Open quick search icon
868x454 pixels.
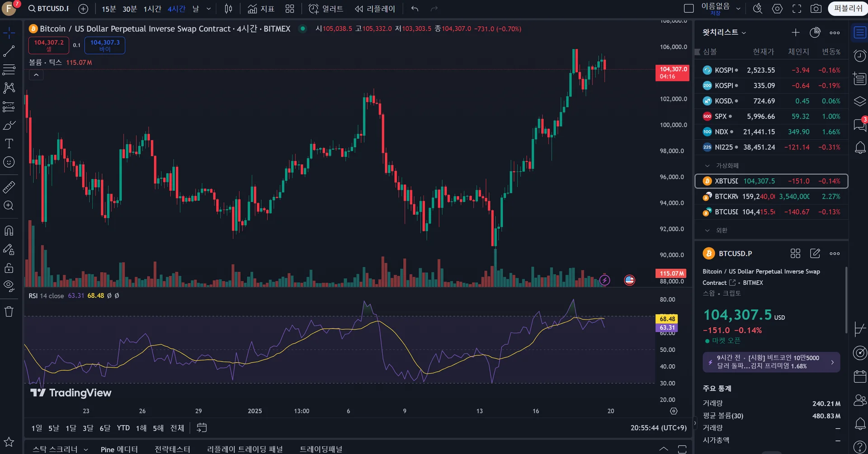pos(758,9)
